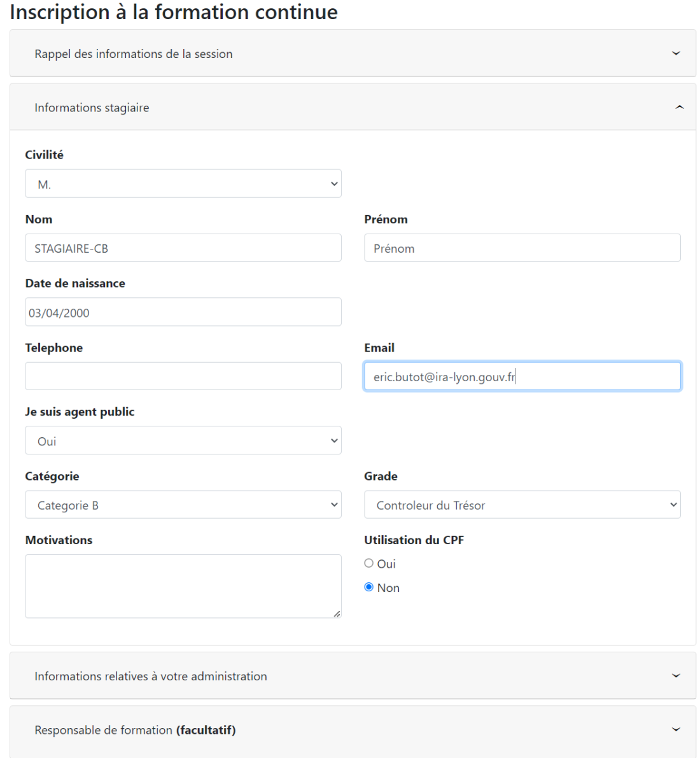Click the Date de naissance field
The height and width of the screenshot is (758, 700).
pos(183,312)
